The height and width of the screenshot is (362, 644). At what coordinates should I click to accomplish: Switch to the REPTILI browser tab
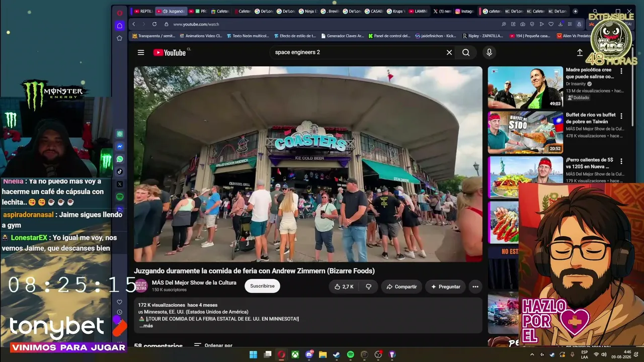[143, 11]
